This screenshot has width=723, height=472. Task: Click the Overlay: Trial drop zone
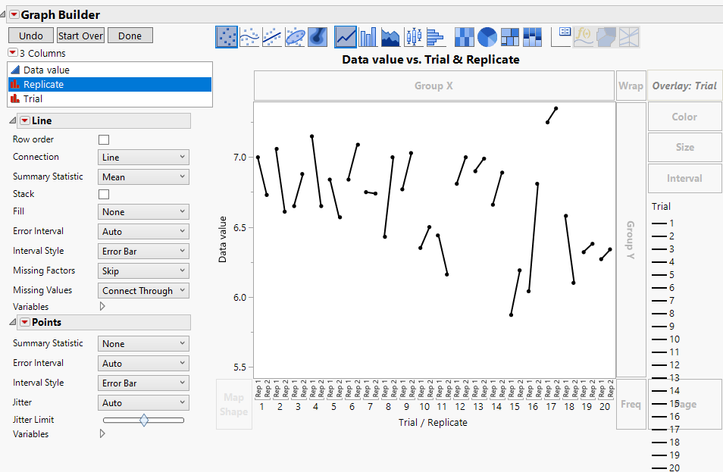(684, 86)
